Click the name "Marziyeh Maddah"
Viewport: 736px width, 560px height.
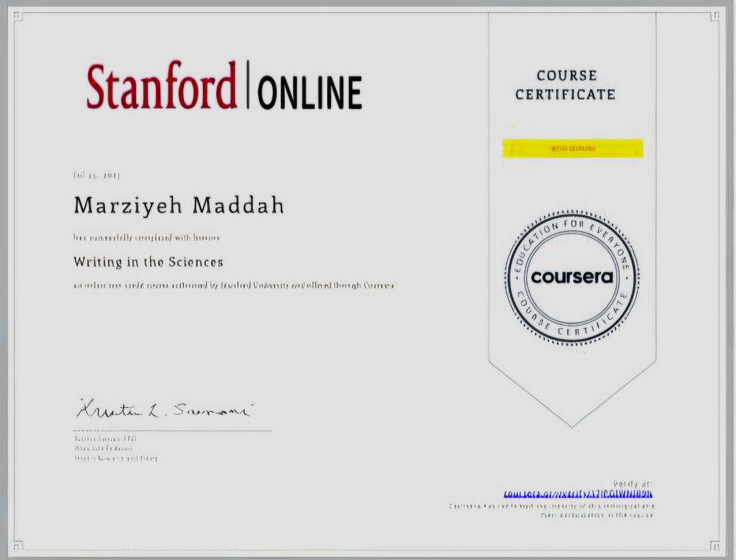[x=179, y=206]
